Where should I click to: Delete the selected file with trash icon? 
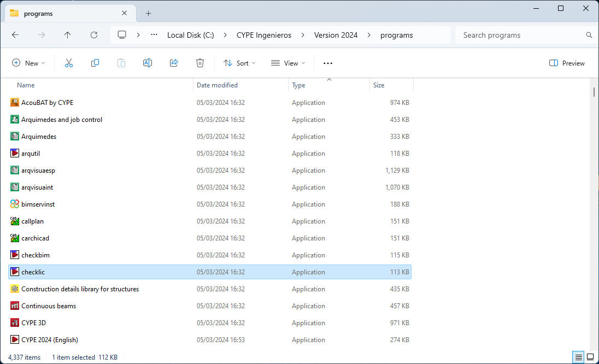click(200, 63)
